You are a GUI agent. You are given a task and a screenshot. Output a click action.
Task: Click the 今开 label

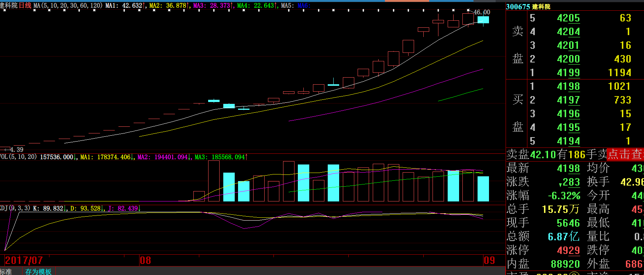tap(598, 195)
